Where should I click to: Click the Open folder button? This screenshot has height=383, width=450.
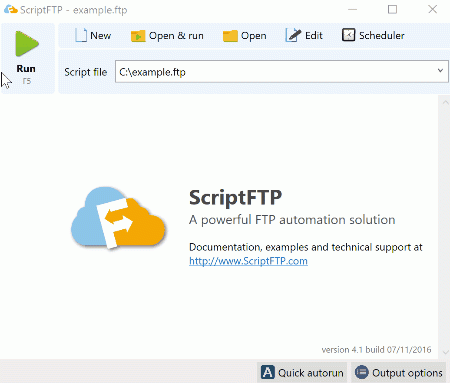pos(244,36)
